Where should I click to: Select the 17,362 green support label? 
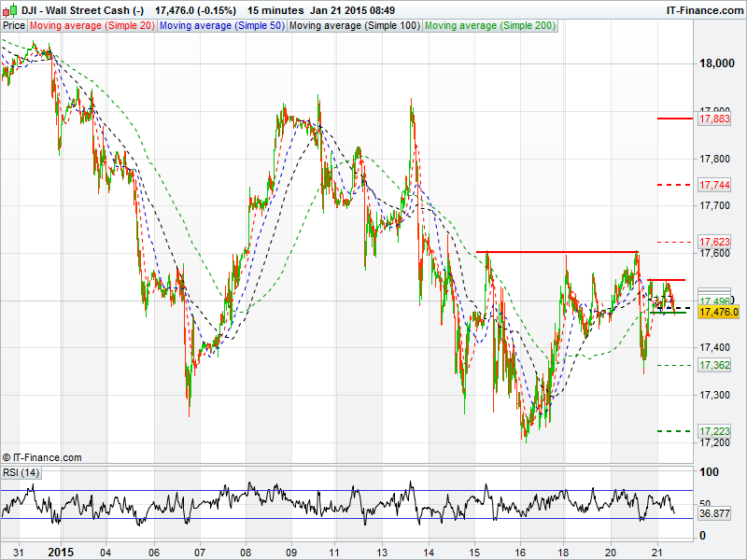coord(713,365)
